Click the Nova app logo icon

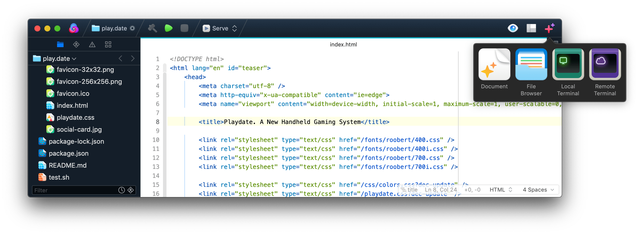click(74, 28)
